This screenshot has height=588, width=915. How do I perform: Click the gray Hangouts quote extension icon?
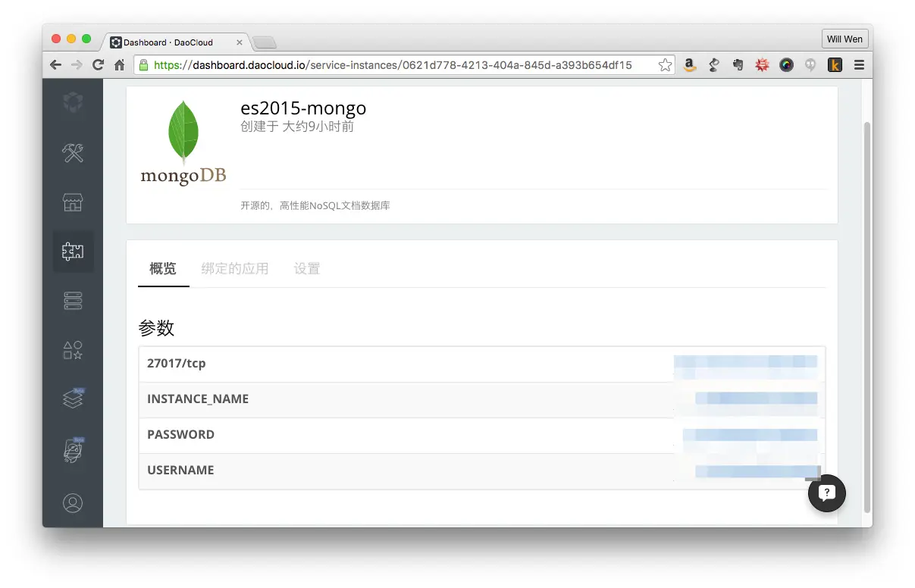click(810, 65)
